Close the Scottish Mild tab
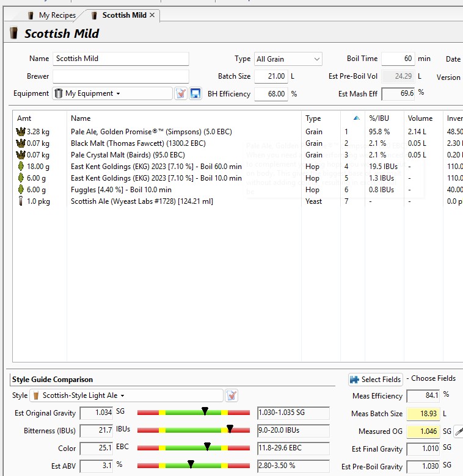 click(x=152, y=15)
